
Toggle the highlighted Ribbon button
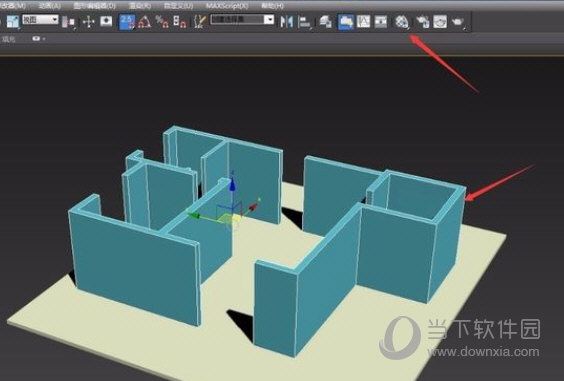pyautogui.click(x=345, y=22)
